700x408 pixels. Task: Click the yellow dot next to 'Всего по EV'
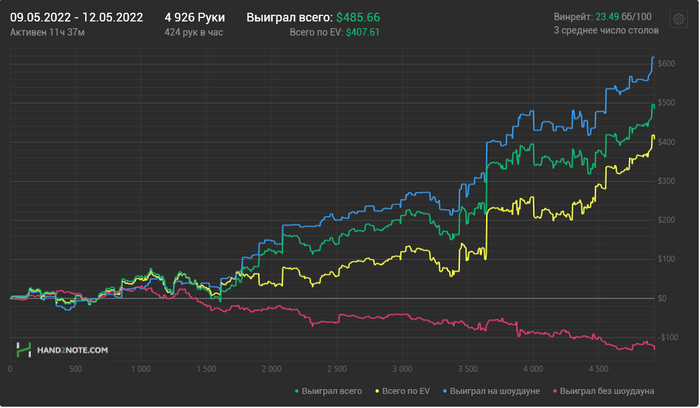tap(377, 391)
